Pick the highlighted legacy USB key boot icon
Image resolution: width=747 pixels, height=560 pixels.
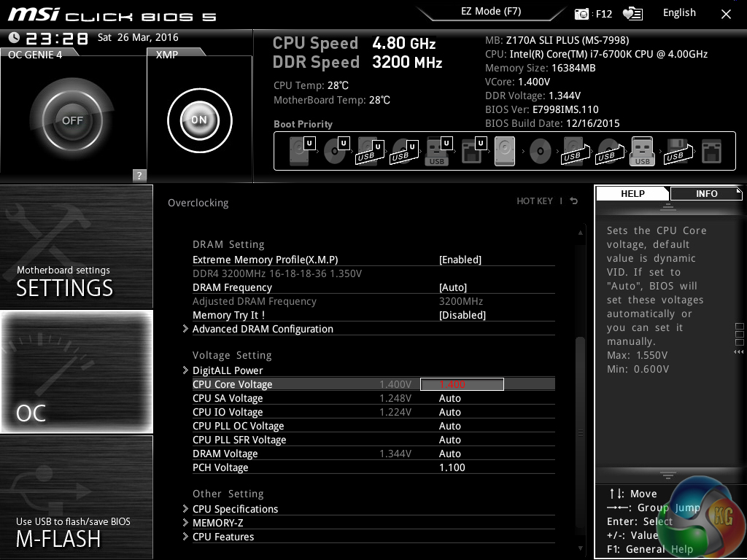tap(643, 151)
